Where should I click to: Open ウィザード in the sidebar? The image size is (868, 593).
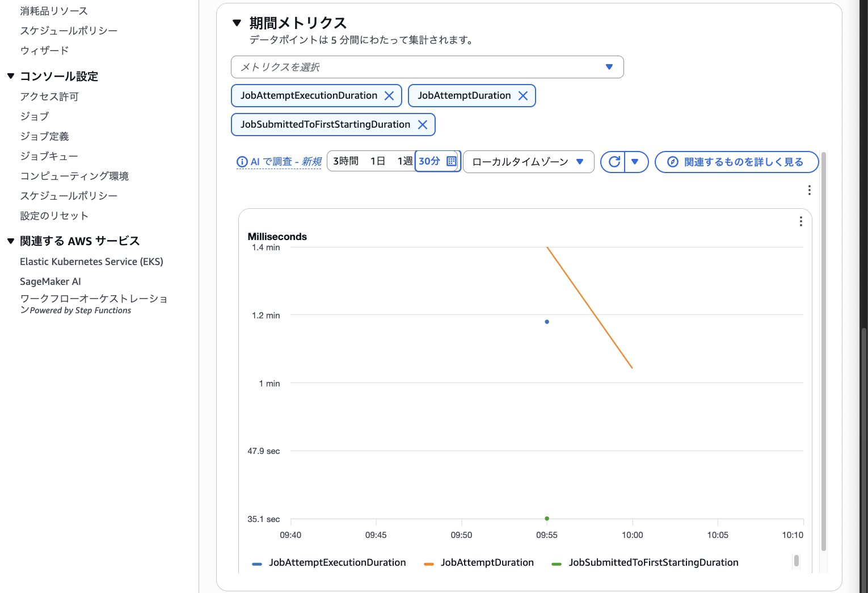coord(44,51)
